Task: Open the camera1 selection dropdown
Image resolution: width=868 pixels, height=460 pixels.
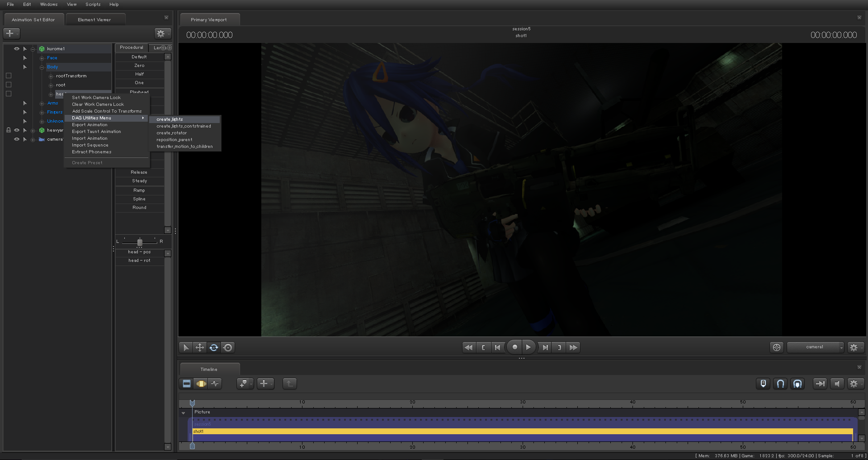Action: pos(816,347)
